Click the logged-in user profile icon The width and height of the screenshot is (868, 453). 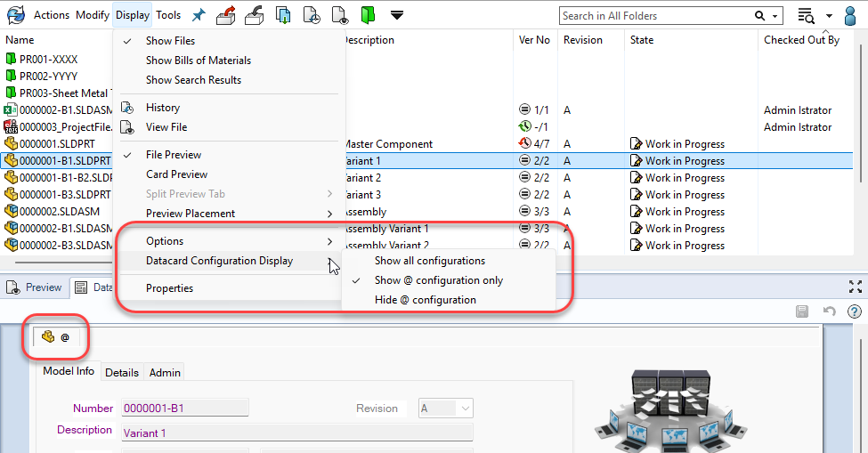point(852,15)
